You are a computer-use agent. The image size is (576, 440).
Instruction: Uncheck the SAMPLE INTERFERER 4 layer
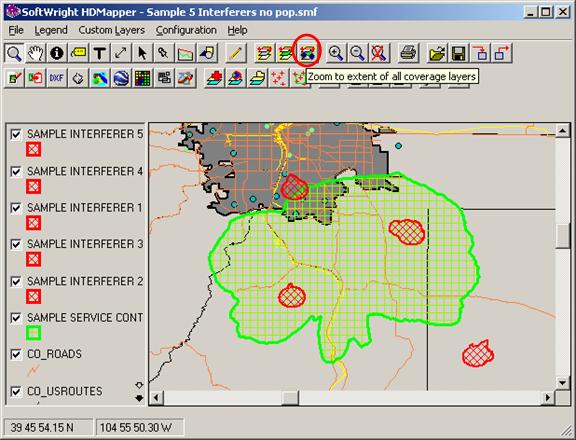tap(16, 172)
